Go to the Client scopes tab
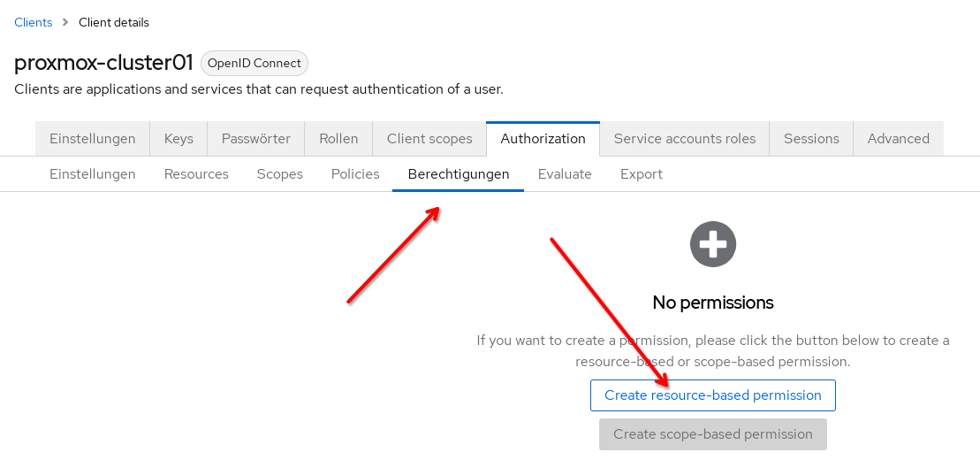The image size is (980, 460). click(429, 139)
